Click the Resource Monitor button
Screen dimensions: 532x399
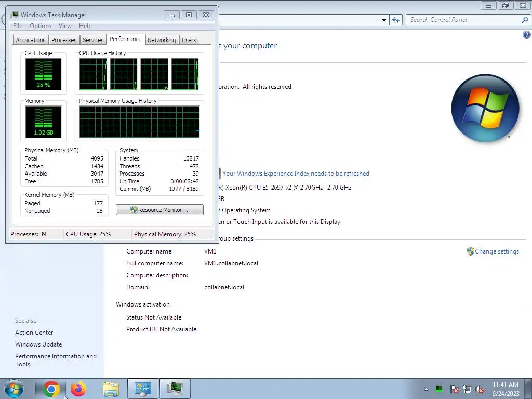(x=159, y=210)
